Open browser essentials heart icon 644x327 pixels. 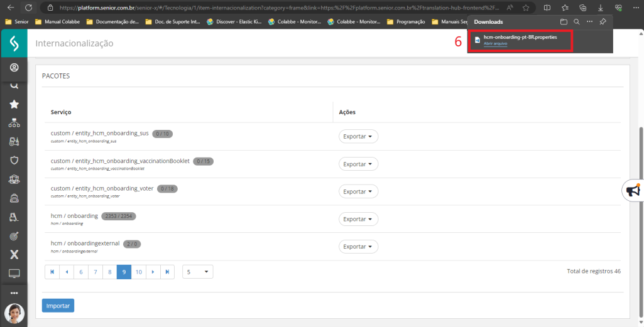(618, 8)
